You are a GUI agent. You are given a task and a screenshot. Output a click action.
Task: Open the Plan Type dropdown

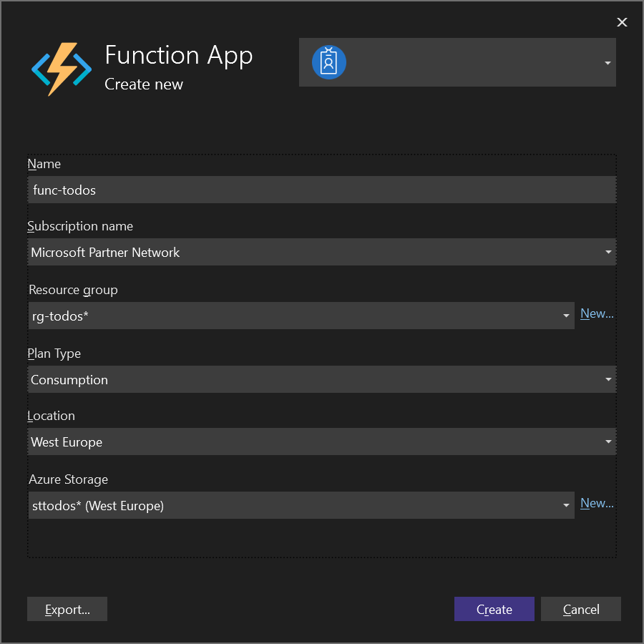pos(608,379)
